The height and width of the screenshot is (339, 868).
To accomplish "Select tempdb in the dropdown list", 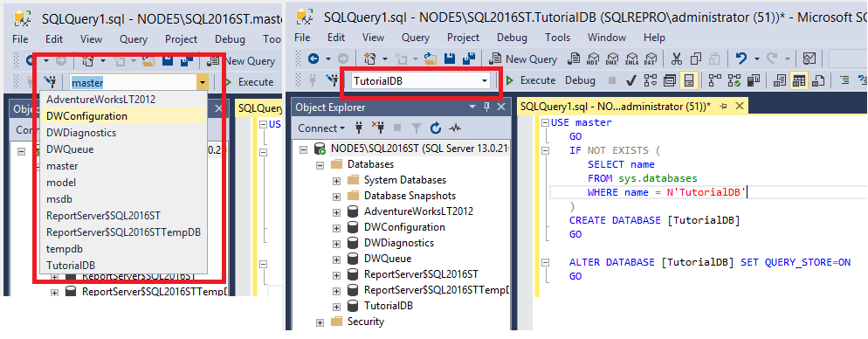I will coord(124,249).
